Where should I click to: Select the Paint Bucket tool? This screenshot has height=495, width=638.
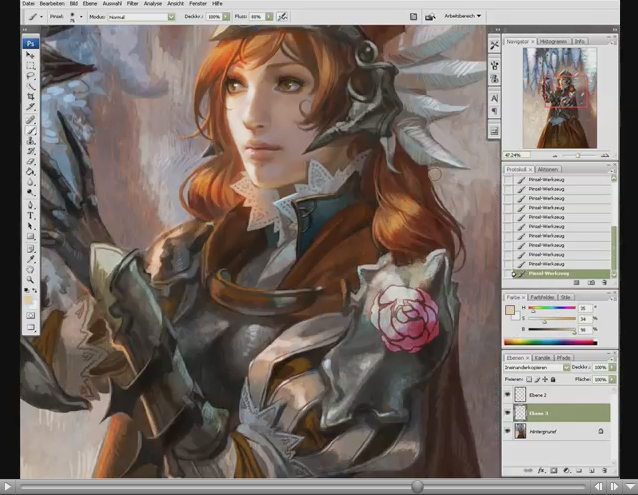(30, 172)
